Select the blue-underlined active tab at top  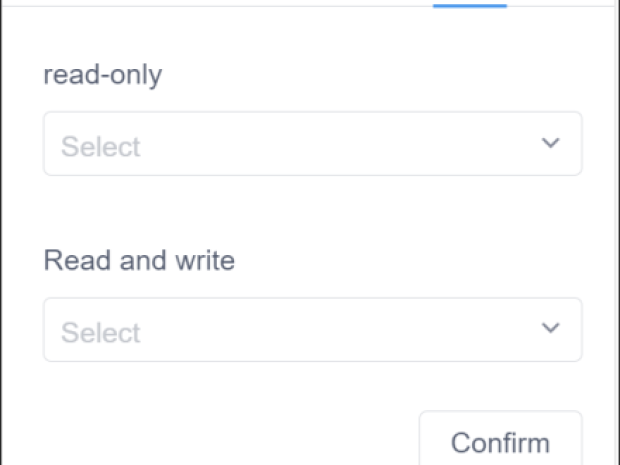[x=469, y=4]
